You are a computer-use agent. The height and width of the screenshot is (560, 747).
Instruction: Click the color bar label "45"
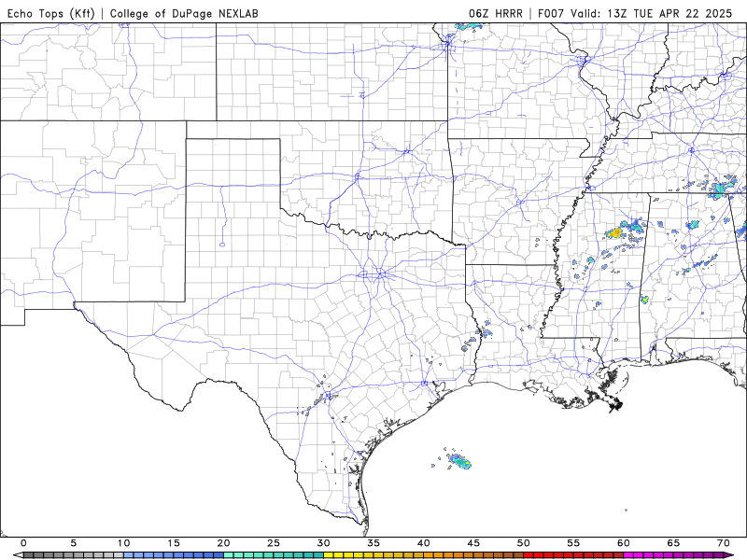point(473,543)
